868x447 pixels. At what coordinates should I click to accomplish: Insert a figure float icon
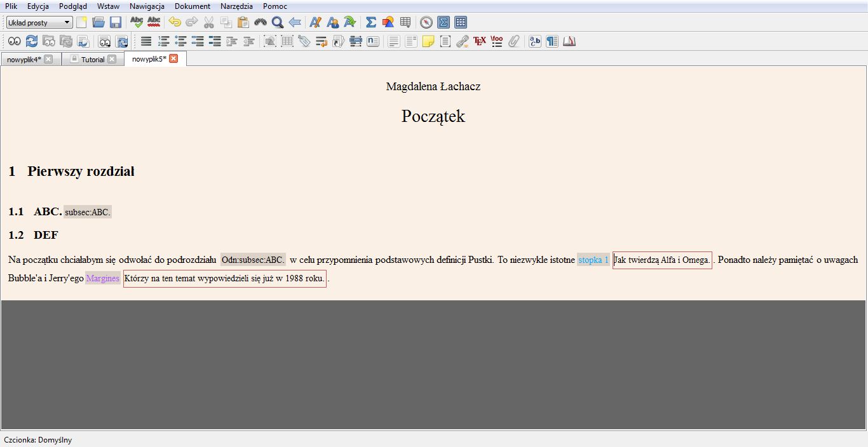click(270, 41)
